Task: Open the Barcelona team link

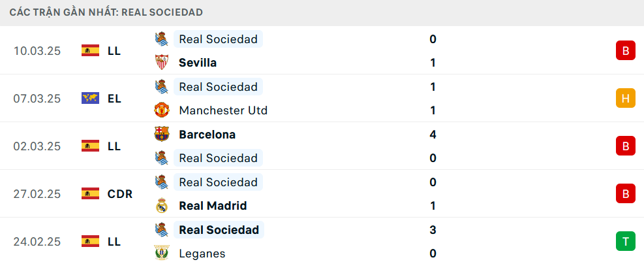Action: [207, 135]
